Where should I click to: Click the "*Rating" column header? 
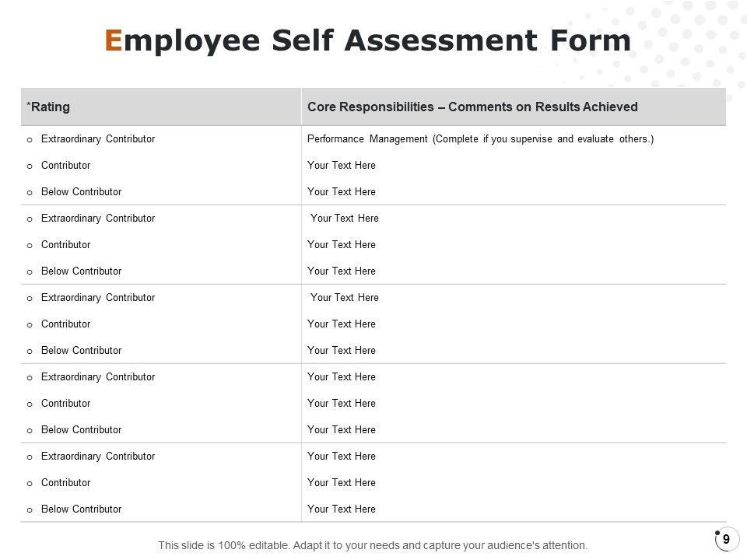click(x=48, y=107)
